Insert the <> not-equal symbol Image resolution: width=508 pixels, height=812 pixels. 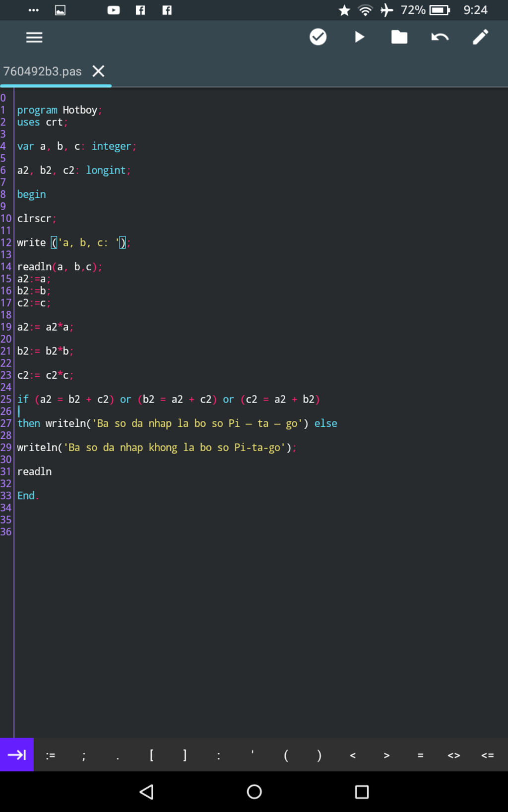pyautogui.click(x=454, y=755)
